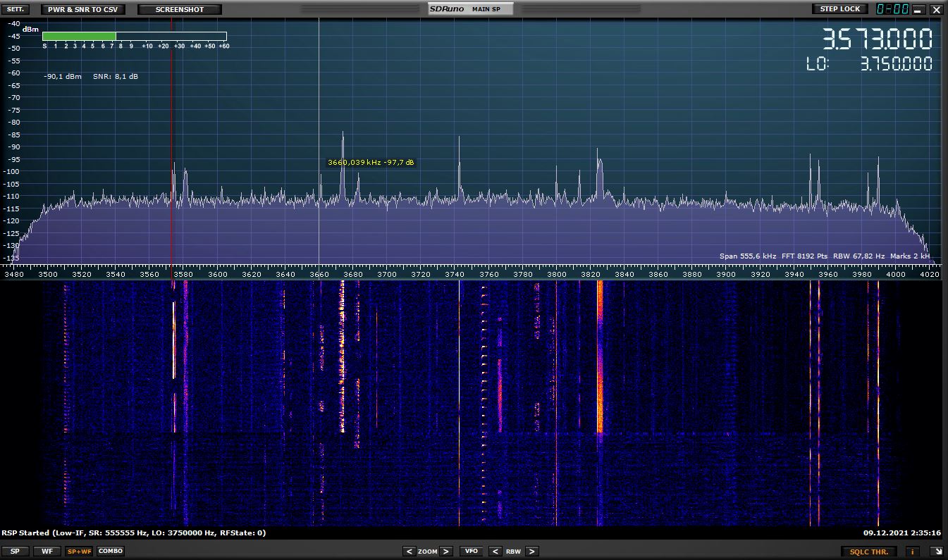The image size is (948, 560).
Task: Click the -40 dBm scale label
Action: pos(14,23)
